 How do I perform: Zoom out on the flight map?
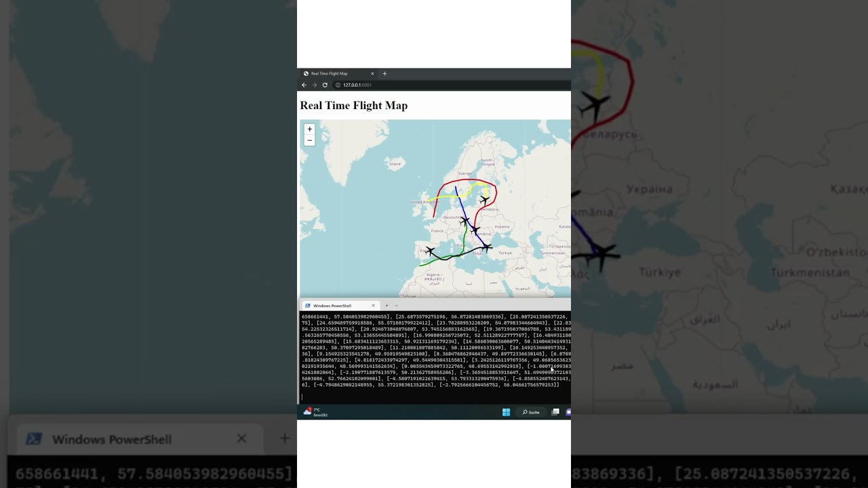coord(309,140)
